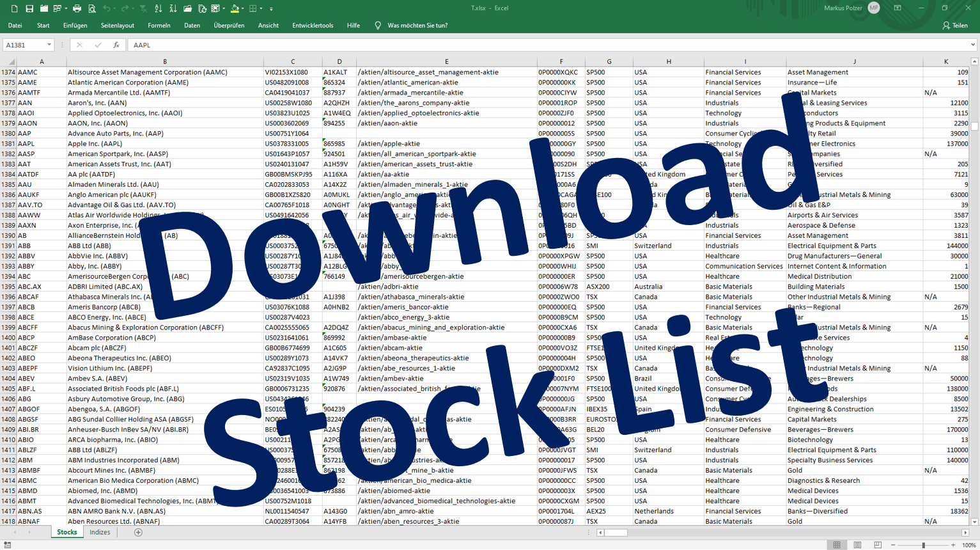Open the Hilfe ribbon tab
The image size is (980, 550).
pyautogui.click(x=354, y=26)
